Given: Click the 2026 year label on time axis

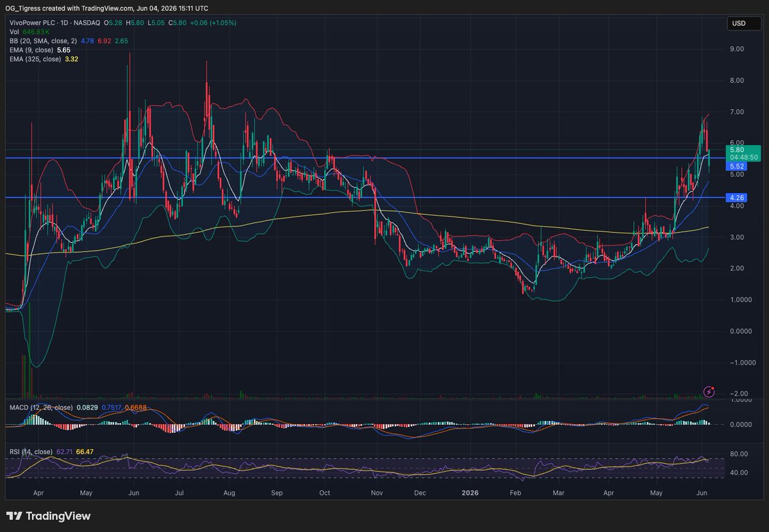Looking at the screenshot, I should (470, 494).
